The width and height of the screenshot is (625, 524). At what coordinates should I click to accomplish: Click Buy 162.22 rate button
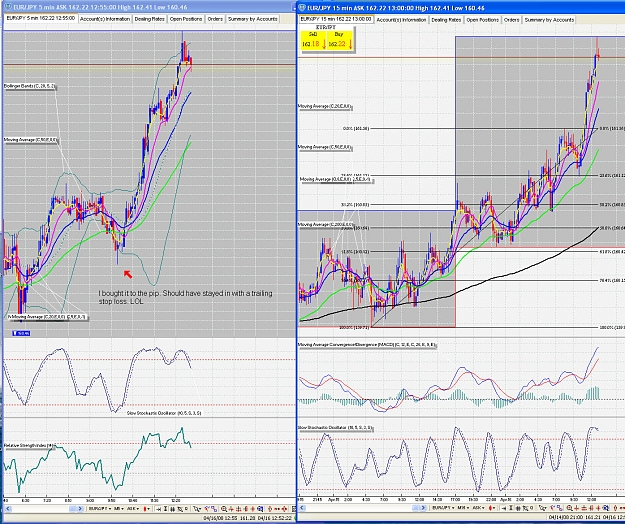point(340,40)
